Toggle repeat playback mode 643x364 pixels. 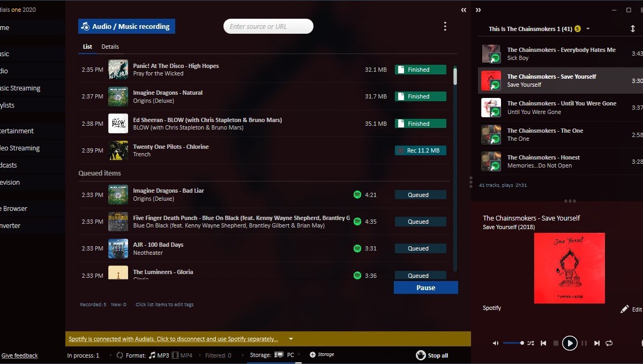[609, 343]
